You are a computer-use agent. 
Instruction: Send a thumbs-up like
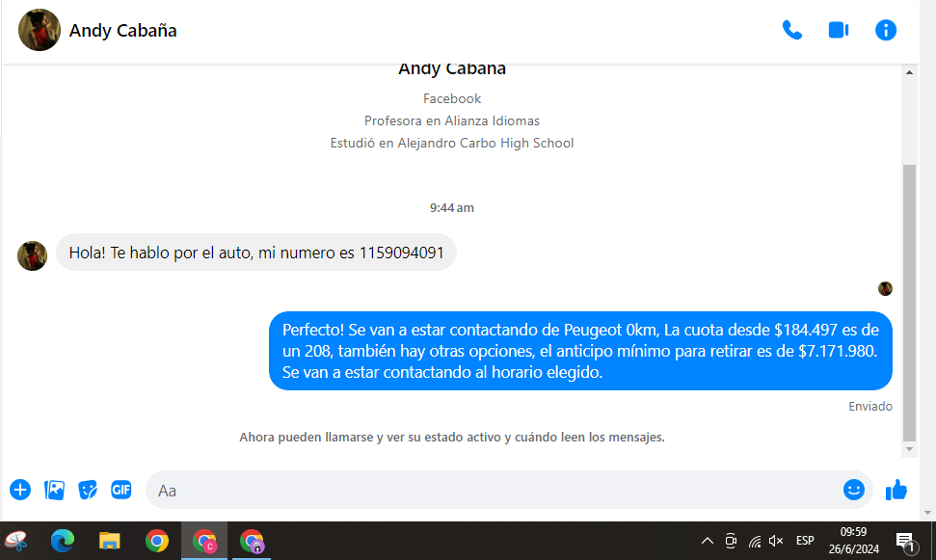click(x=896, y=491)
